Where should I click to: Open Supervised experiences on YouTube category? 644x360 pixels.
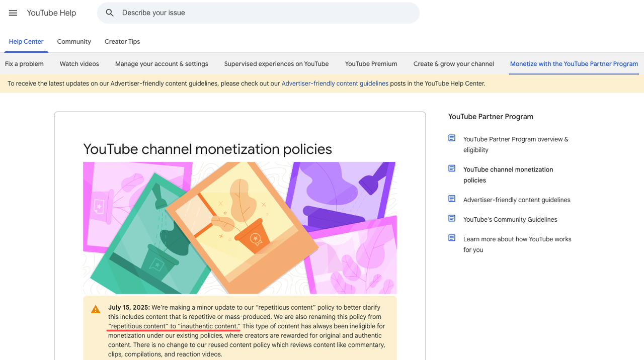point(277,64)
